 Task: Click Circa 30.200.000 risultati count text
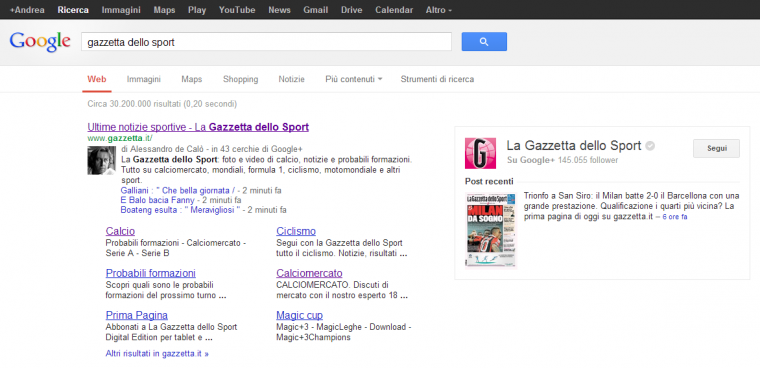[162, 104]
